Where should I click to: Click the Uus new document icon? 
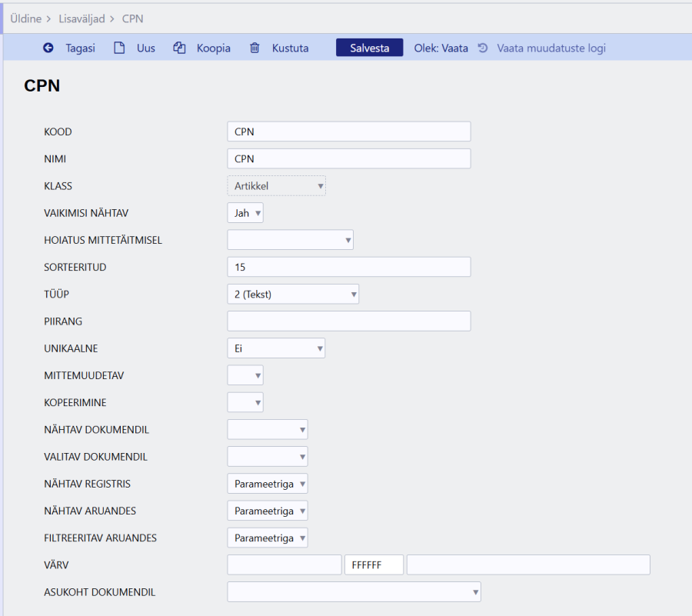point(119,48)
